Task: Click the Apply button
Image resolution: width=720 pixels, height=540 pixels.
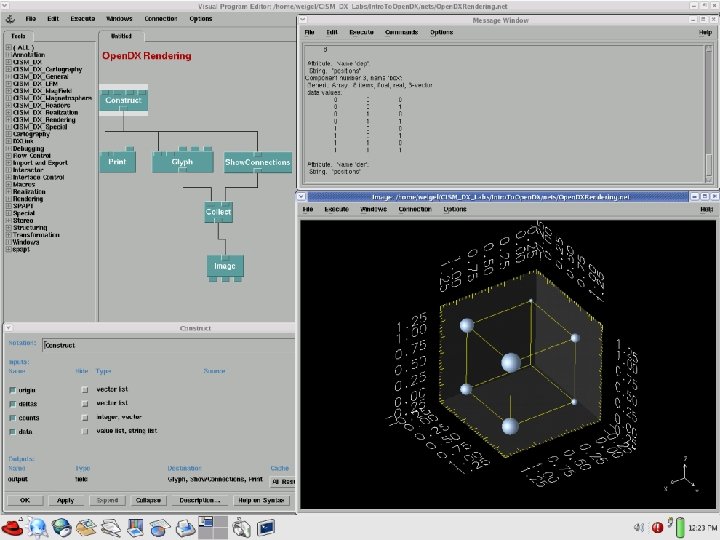Action: click(x=66, y=500)
